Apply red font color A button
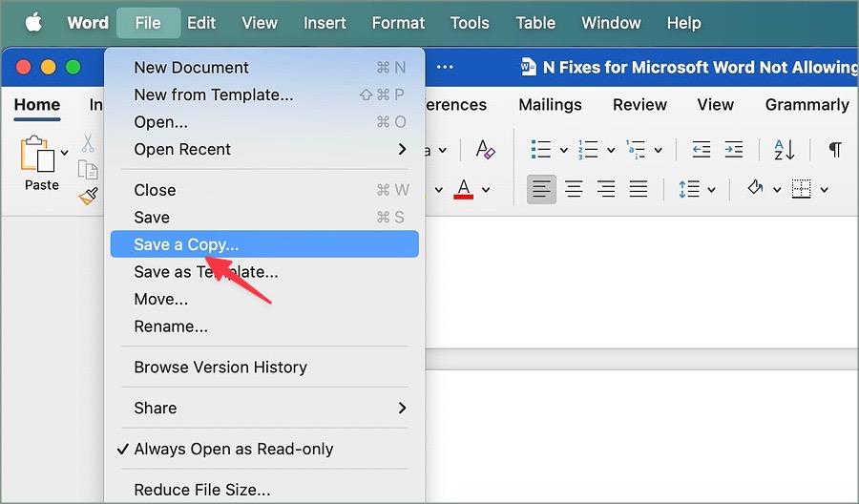This screenshot has width=859, height=504. click(x=464, y=190)
